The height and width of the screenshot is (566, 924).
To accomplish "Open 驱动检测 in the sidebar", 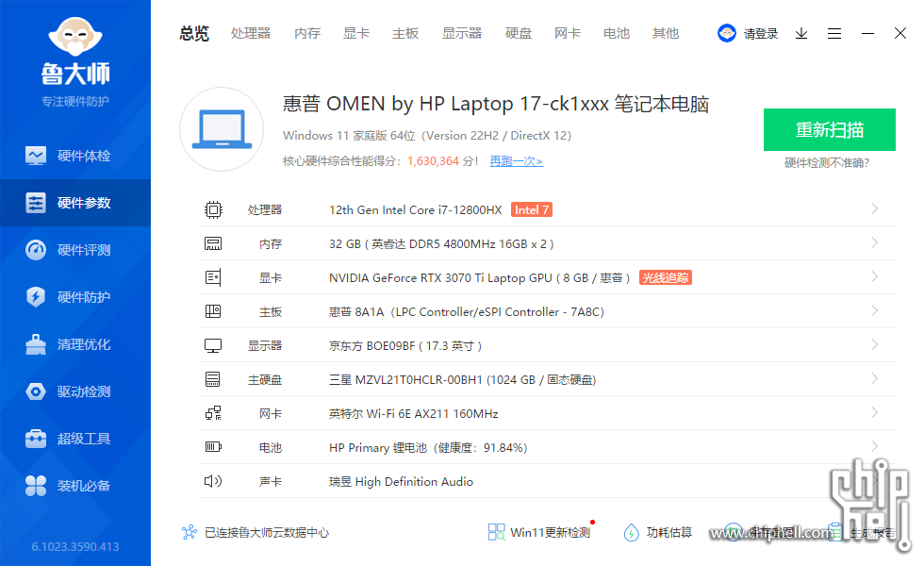I will pos(75,391).
